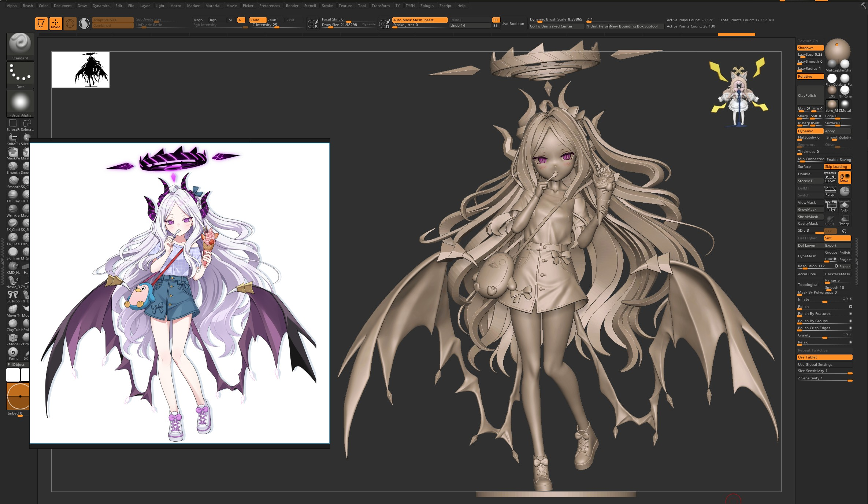This screenshot has width=868, height=504.
Task: Click the Persp perspective icon
Action: coord(830,191)
